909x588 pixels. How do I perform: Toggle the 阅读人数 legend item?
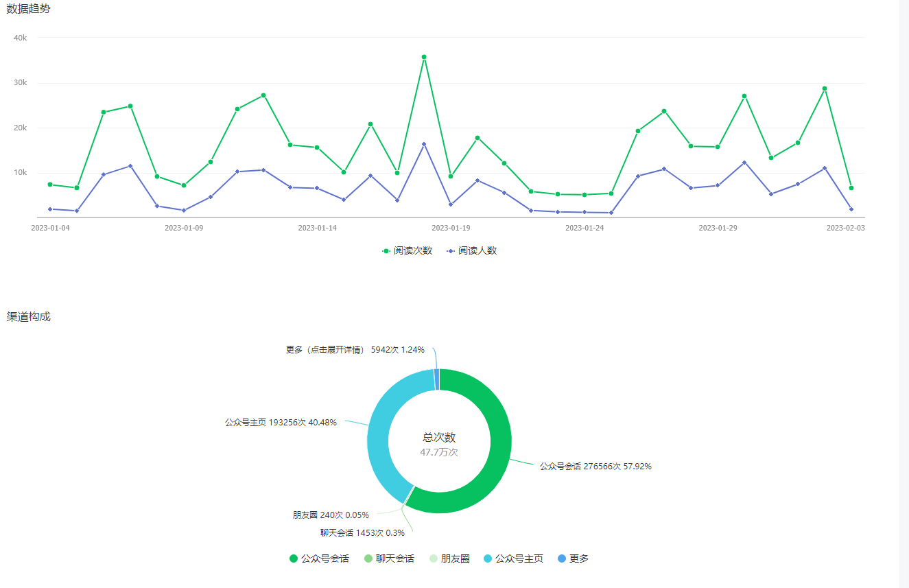pyautogui.click(x=472, y=251)
